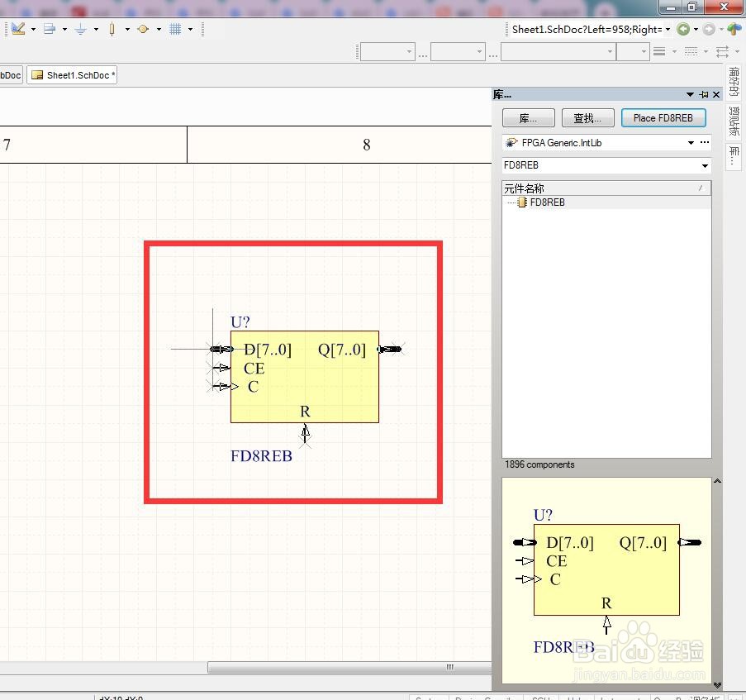Click the home navigation icon

(734, 29)
